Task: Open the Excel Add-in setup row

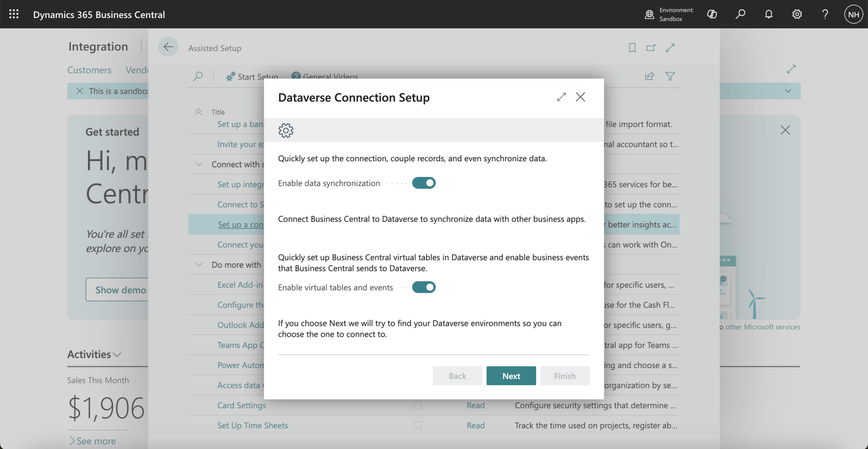Action: coord(240,285)
